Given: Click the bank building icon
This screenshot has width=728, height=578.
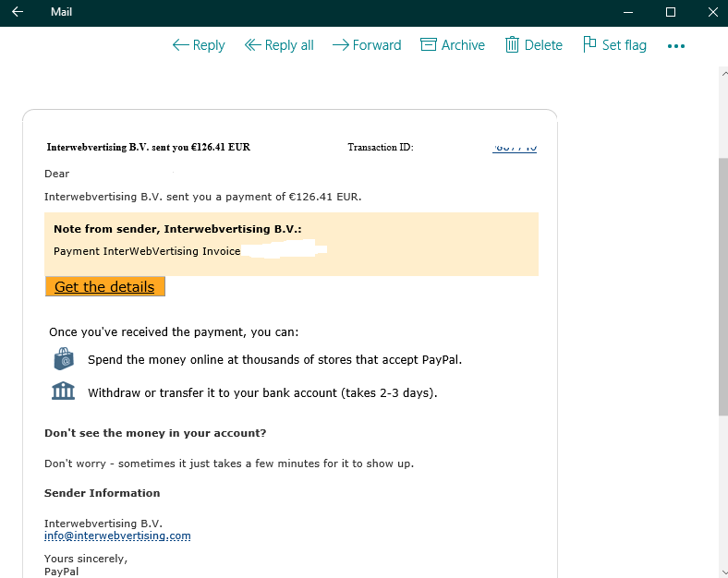Looking at the screenshot, I should (63, 391).
